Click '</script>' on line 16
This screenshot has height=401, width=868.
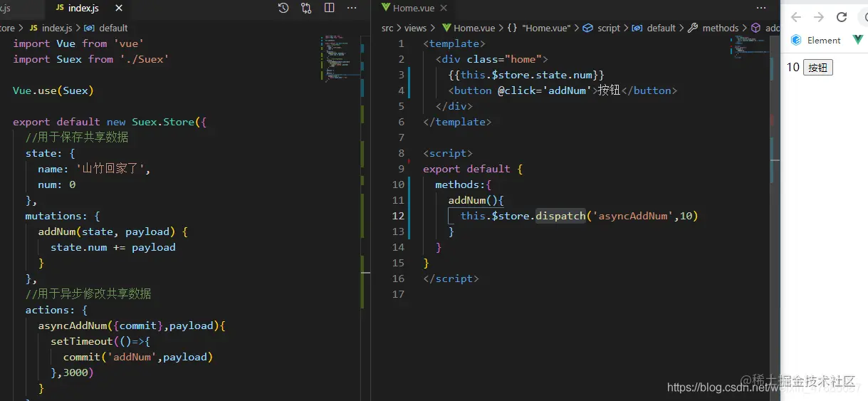pos(451,278)
